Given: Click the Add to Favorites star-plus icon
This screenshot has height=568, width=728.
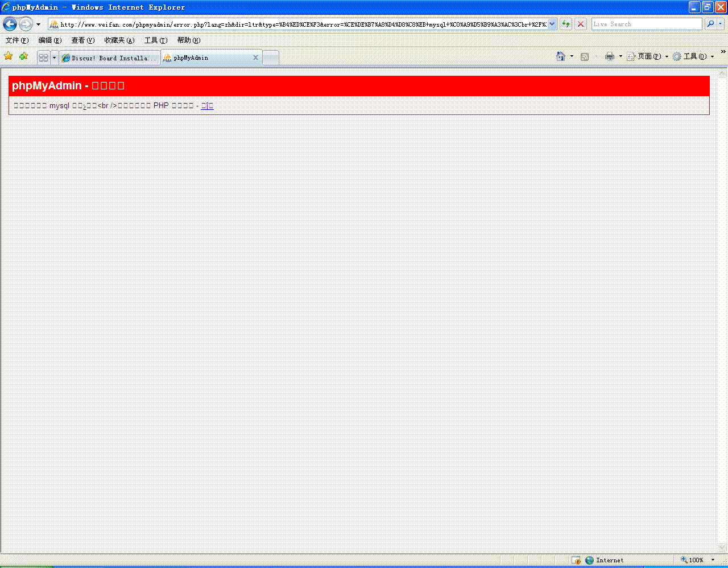Looking at the screenshot, I should (x=23, y=56).
